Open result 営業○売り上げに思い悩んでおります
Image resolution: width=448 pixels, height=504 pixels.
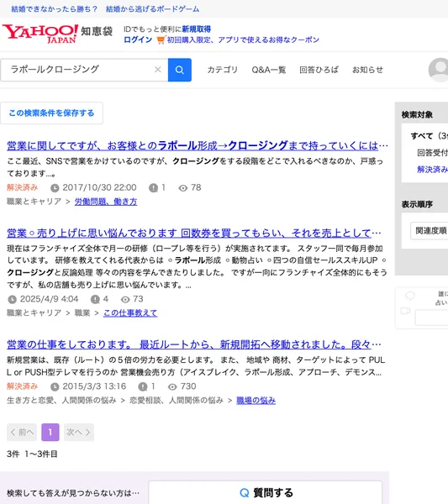click(x=194, y=233)
